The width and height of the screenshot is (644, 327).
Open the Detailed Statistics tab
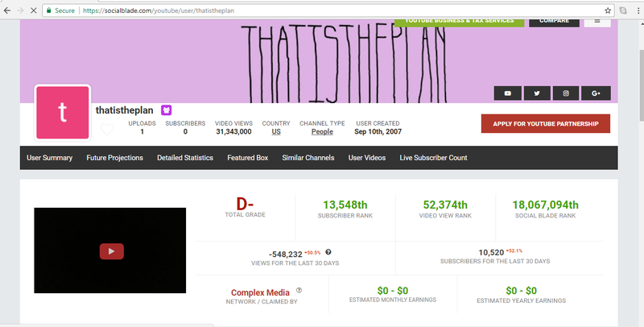[x=185, y=158]
